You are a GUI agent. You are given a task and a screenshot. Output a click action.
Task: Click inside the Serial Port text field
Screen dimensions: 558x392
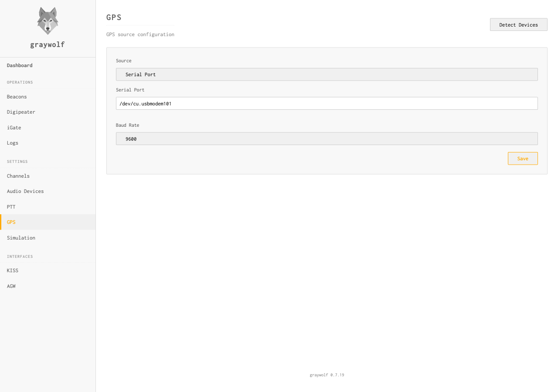coord(327,103)
